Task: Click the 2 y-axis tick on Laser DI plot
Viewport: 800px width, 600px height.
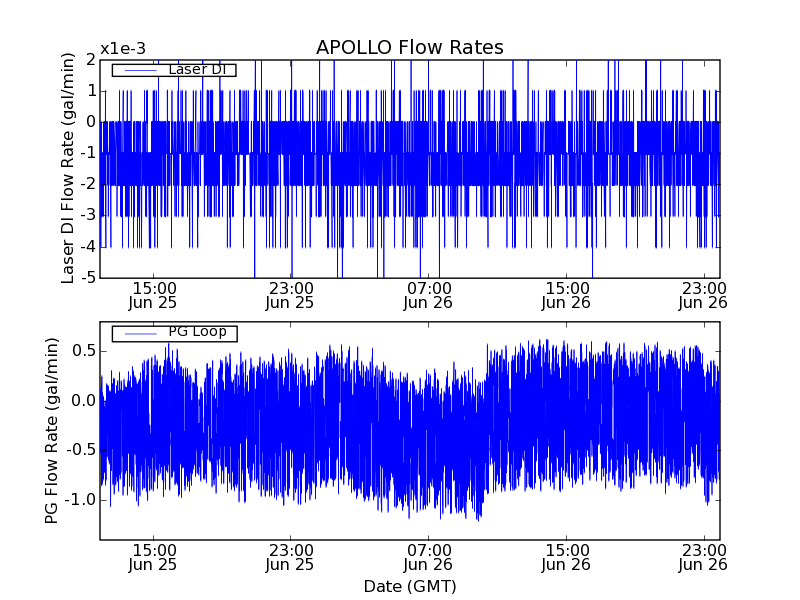Action: click(91, 60)
